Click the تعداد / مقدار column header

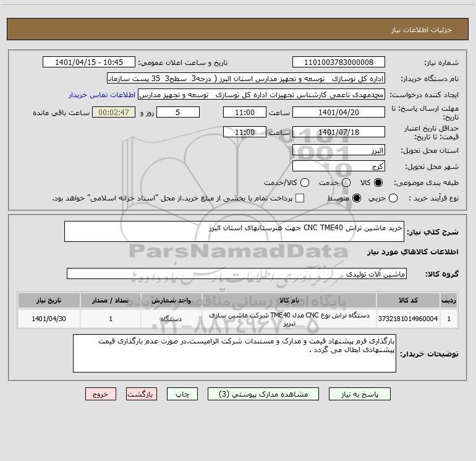click(x=110, y=300)
